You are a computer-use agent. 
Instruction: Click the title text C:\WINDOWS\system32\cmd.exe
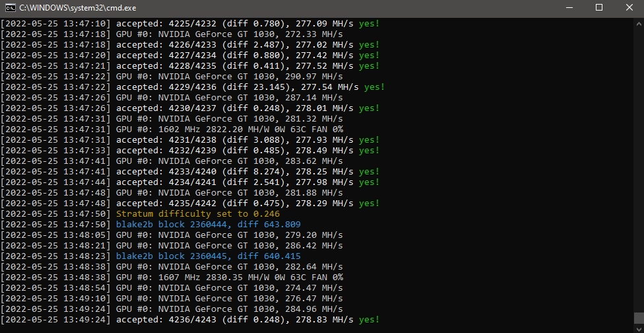tap(78, 8)
